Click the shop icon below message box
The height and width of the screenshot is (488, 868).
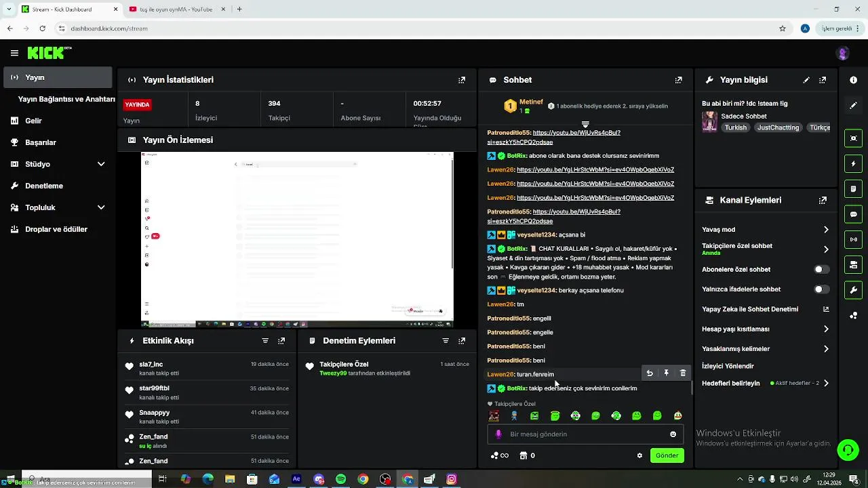point(524,455)
